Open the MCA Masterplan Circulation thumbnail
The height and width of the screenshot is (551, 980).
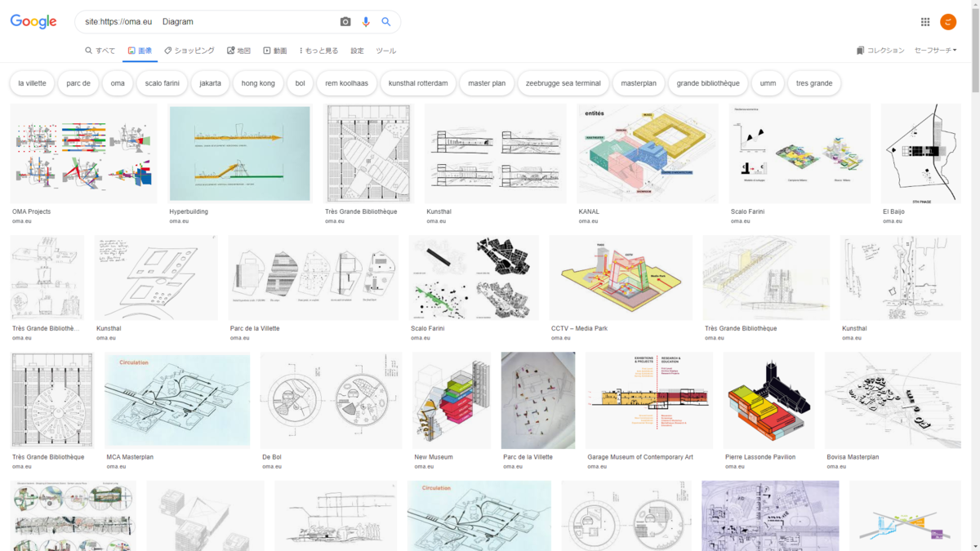click(177, 400)
